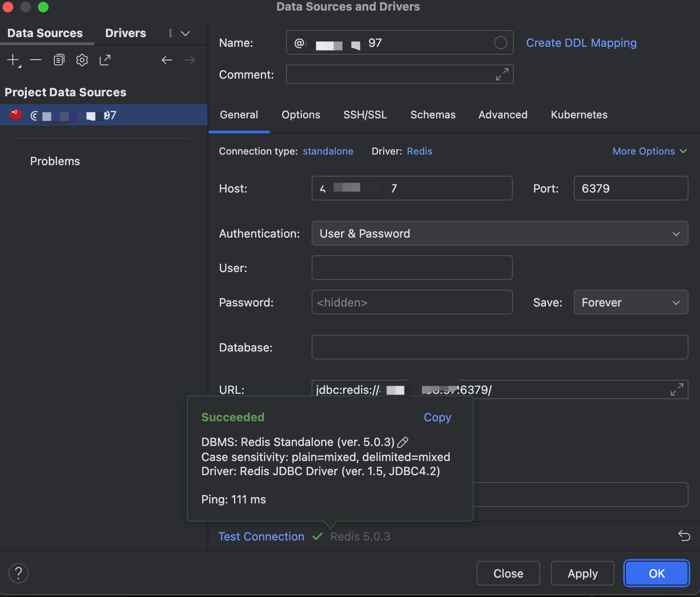The height and width of the screenshot is (597, 700).
Task: Open the Schemas tab
Action: click(x=433, y=115)
